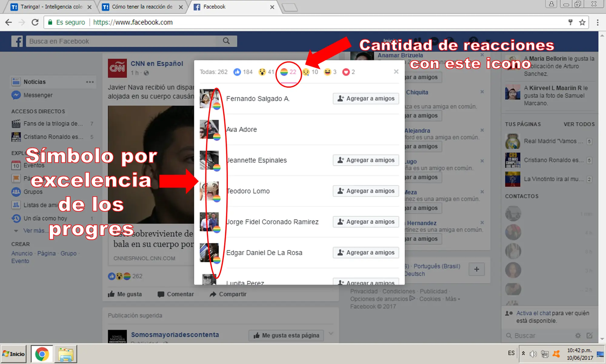Reload the page with the refresh icon

pos(35,22)
